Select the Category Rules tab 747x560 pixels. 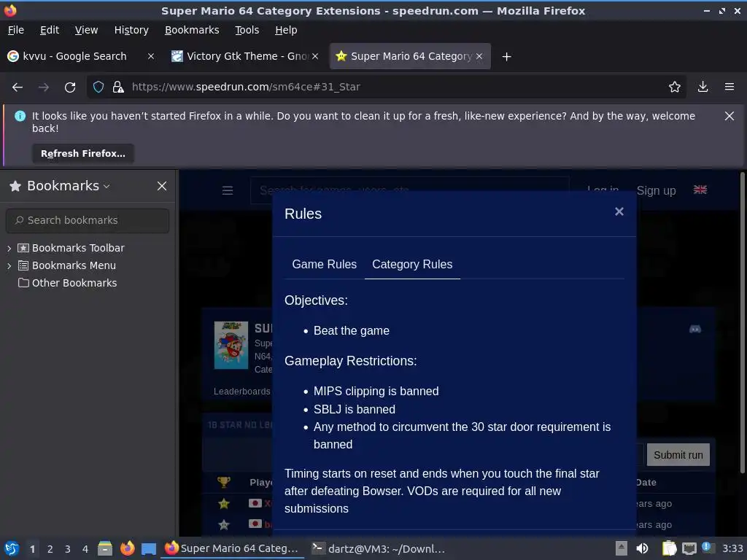pyautogui.click(x=412, y=264)
